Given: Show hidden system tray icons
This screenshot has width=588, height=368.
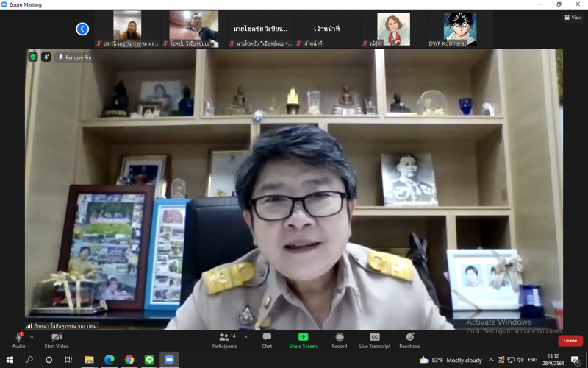Looking at the screenshot, I should coord(491,360).
